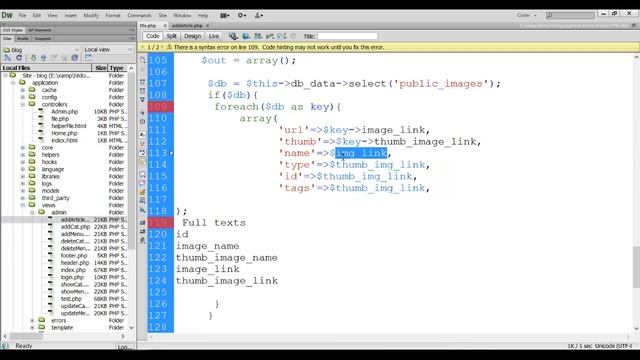Click the synchronize icon in Files panel

pos(75,58)
